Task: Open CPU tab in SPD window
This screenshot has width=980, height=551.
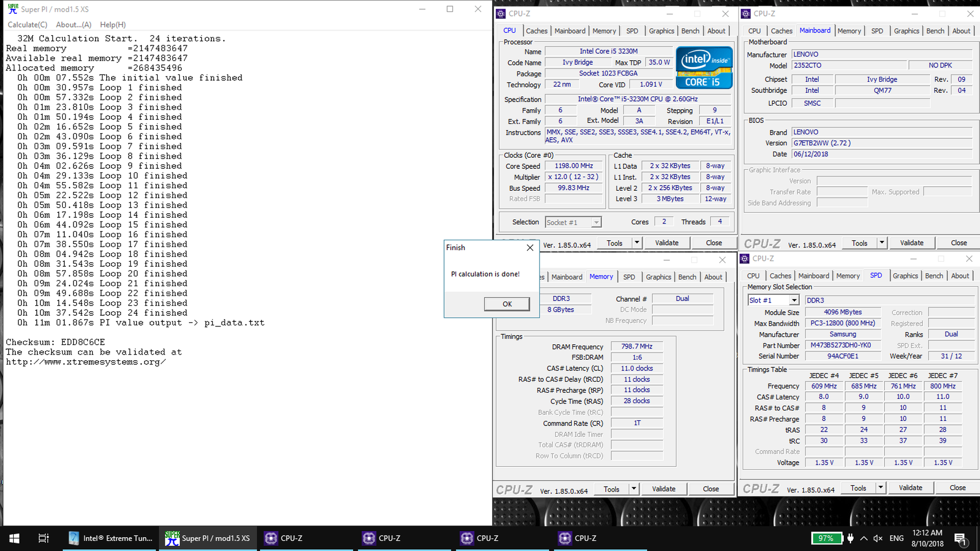Action: coord(753,276)
